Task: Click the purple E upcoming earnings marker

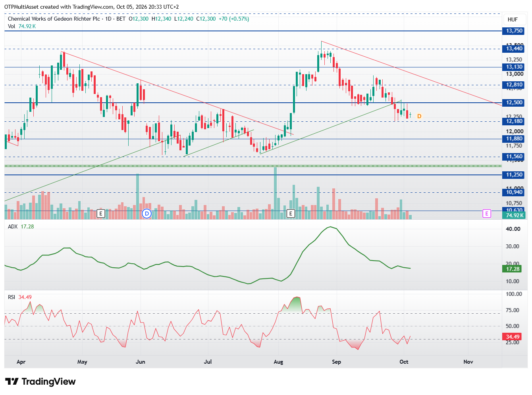Action: tap(487, 214)
